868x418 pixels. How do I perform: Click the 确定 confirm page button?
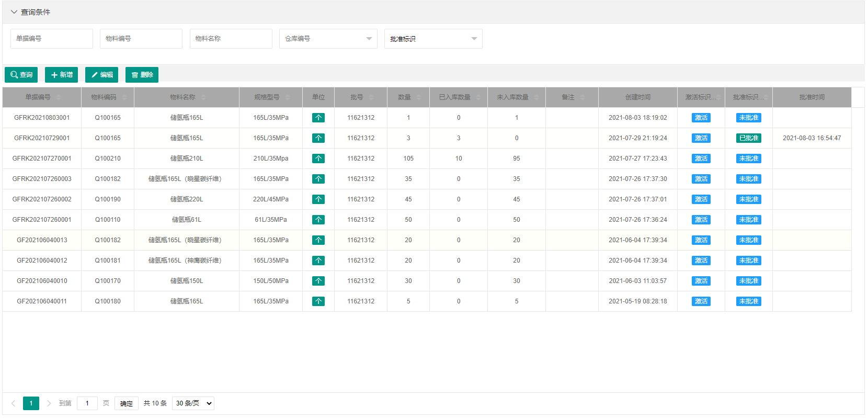point(127,403)
